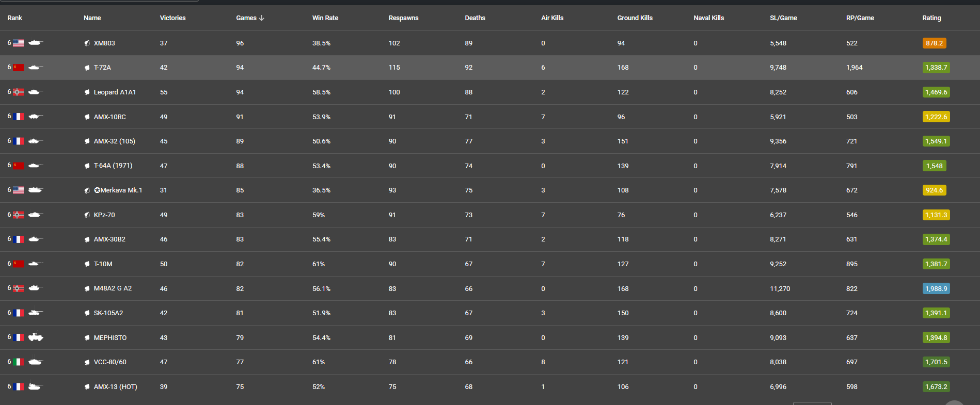
Task: Sort by the Rating column header
Action: coord(931,18)
